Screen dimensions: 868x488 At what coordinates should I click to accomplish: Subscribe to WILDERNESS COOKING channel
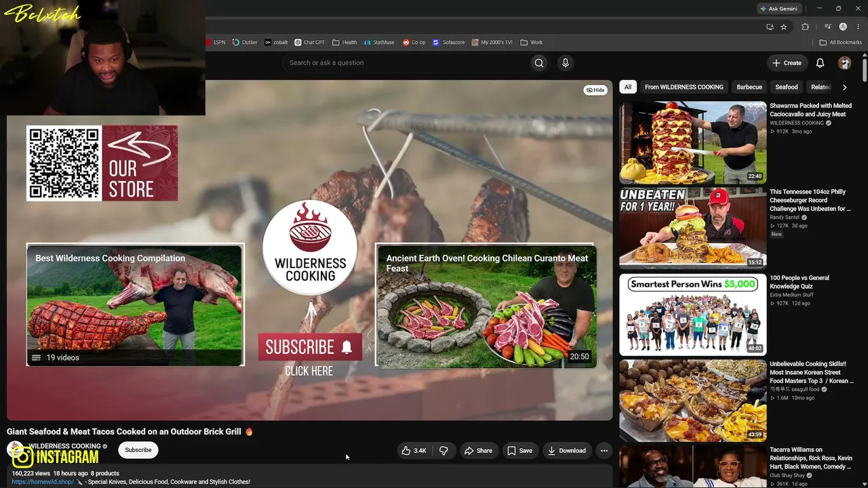138,450
